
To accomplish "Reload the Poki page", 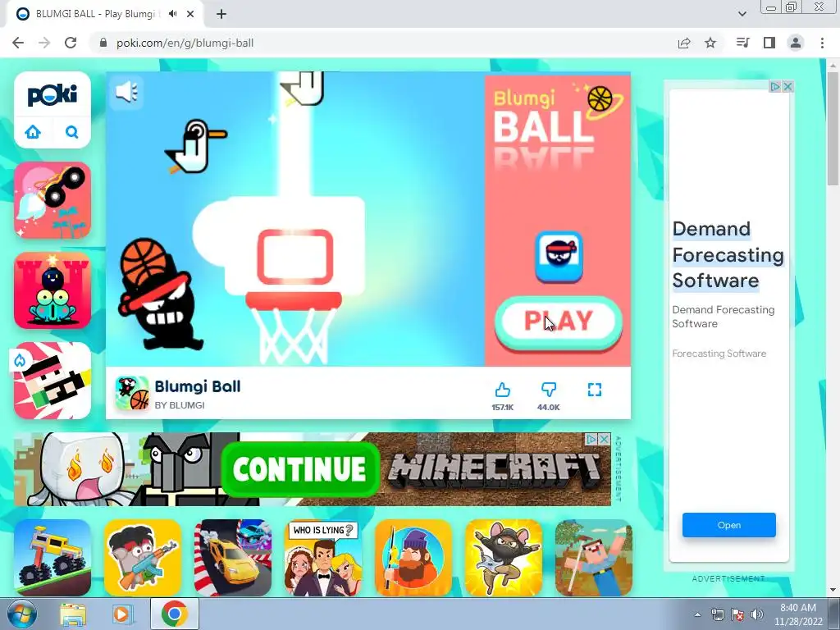I will (71, 43).
